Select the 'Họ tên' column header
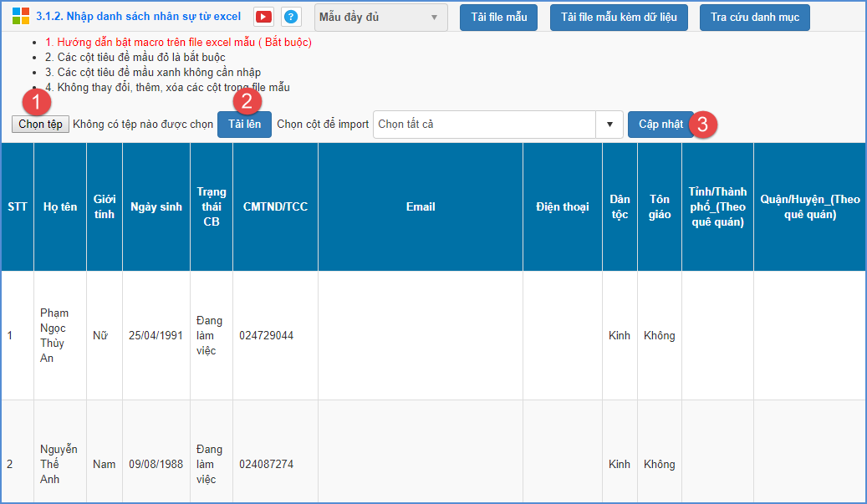Viewport: 867px width, 504px height. click(60, 207)
